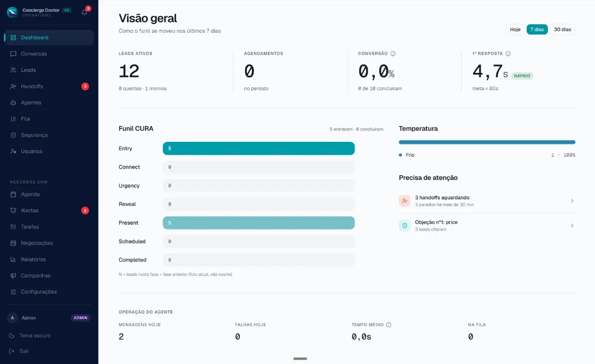Go to Configurações page
Screen dimensions: 595x364
[x=49, y=292]
